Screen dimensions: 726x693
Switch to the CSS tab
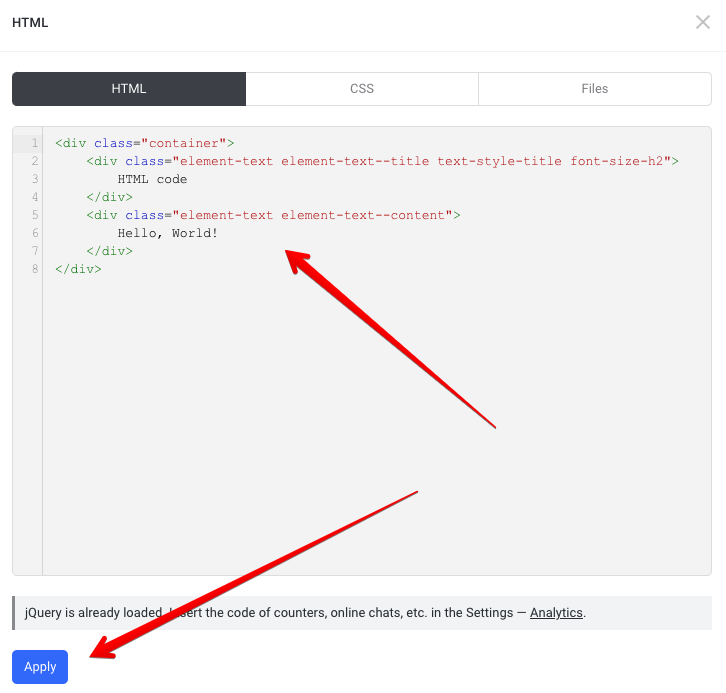(x=362, y=89)
